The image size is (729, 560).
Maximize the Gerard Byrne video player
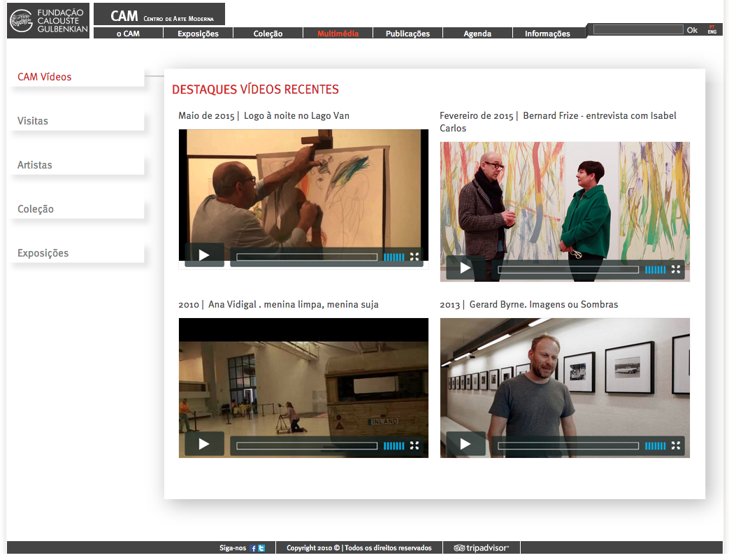pyautogui.click(x=676, y=445)
